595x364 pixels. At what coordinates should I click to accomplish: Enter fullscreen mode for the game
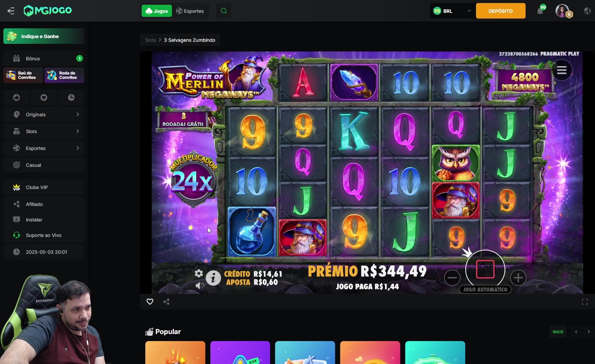pyautogui.click(x=585, y=302)
